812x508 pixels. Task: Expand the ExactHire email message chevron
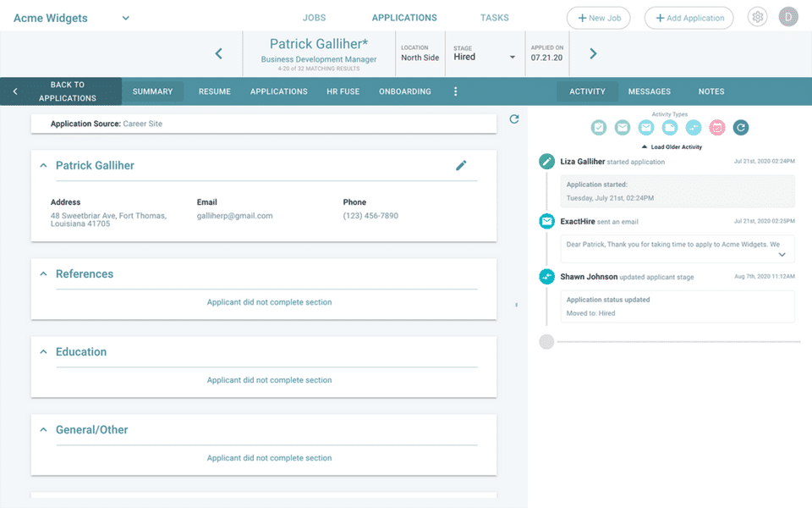782,255
